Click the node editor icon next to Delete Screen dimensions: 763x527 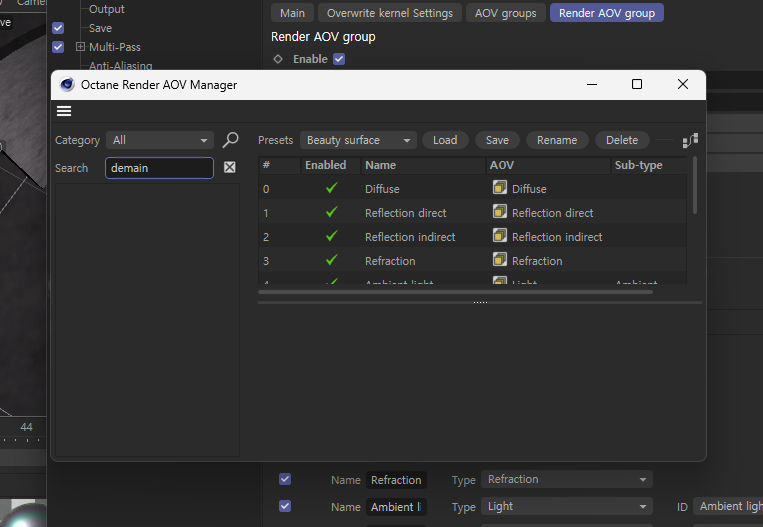pos(690,140)
